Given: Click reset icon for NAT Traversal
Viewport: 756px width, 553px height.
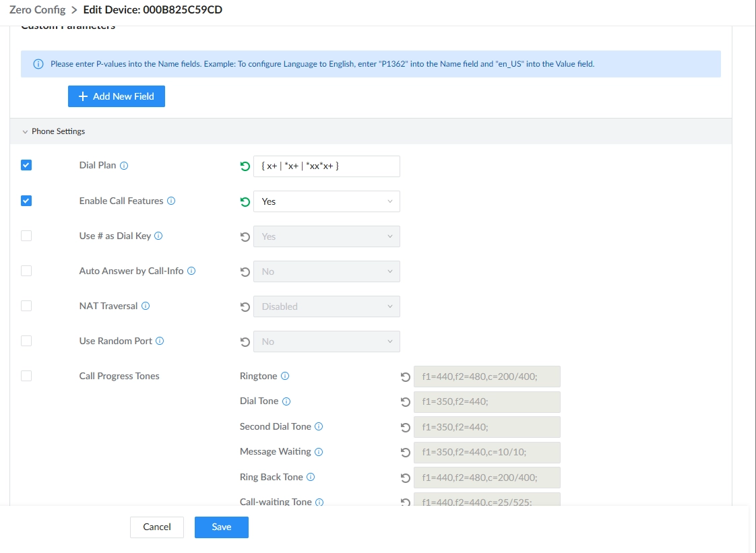Looking at the screenshot, I should coord(245,306).
